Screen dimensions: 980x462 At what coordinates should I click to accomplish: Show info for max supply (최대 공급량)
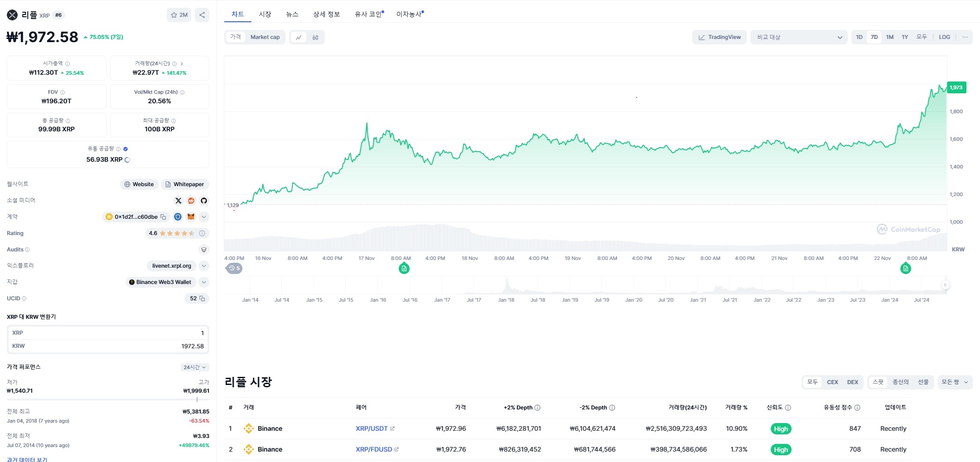click(174, 121)
